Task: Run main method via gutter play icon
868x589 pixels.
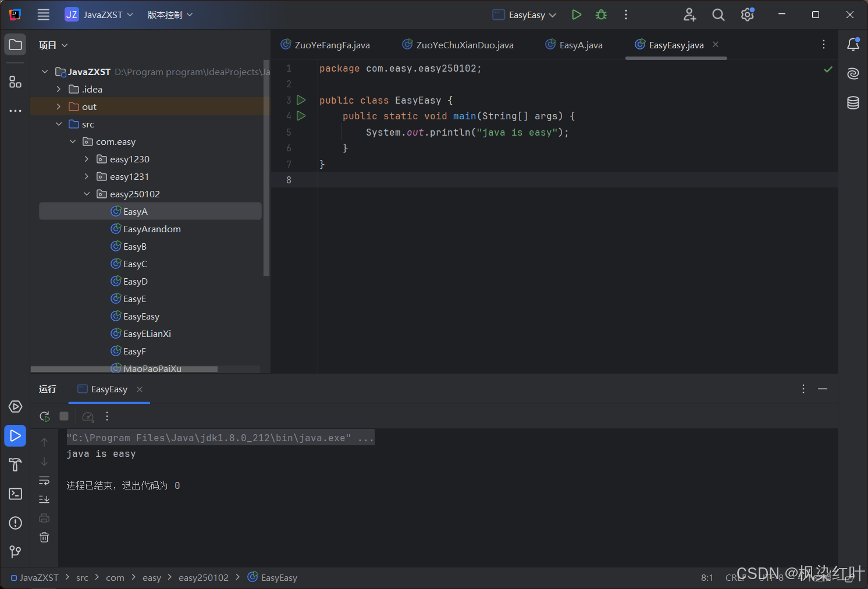Action: pyautogui.click(x=301, y=116)
